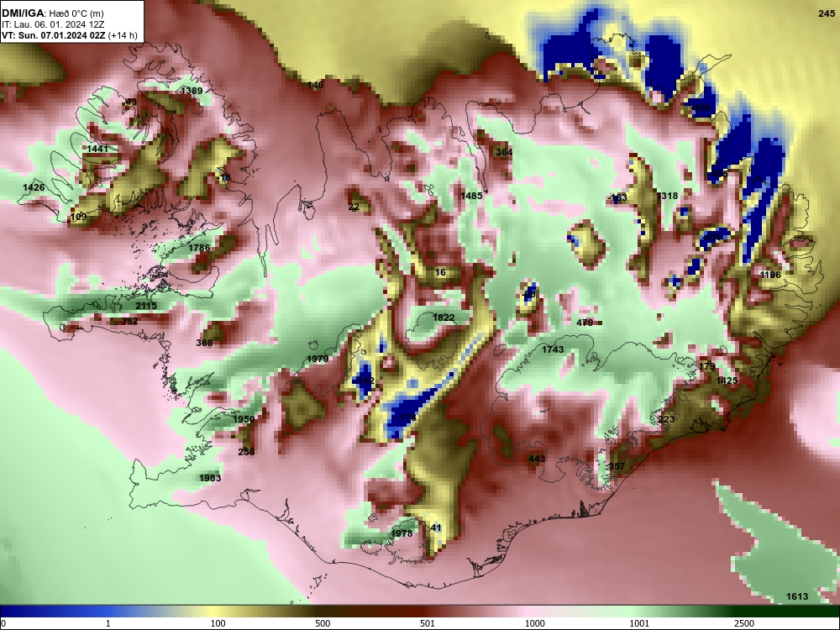Select the legend label 501
This screenshot has height=630, width=840.
coord(428,623)
